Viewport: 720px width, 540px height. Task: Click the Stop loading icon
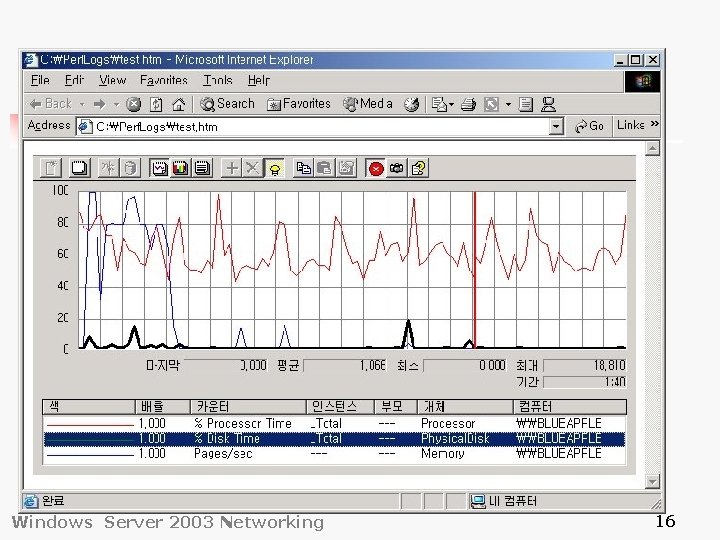coord(134,105)
